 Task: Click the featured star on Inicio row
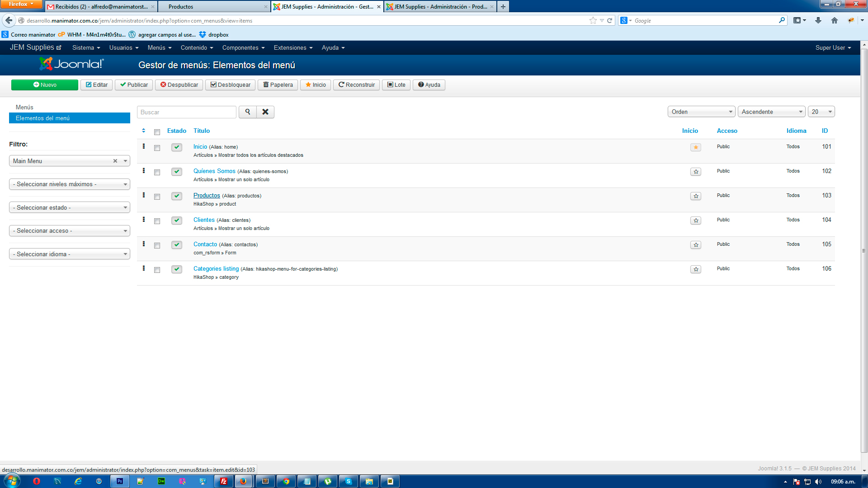pyautogui.click(x=695, y=147)
